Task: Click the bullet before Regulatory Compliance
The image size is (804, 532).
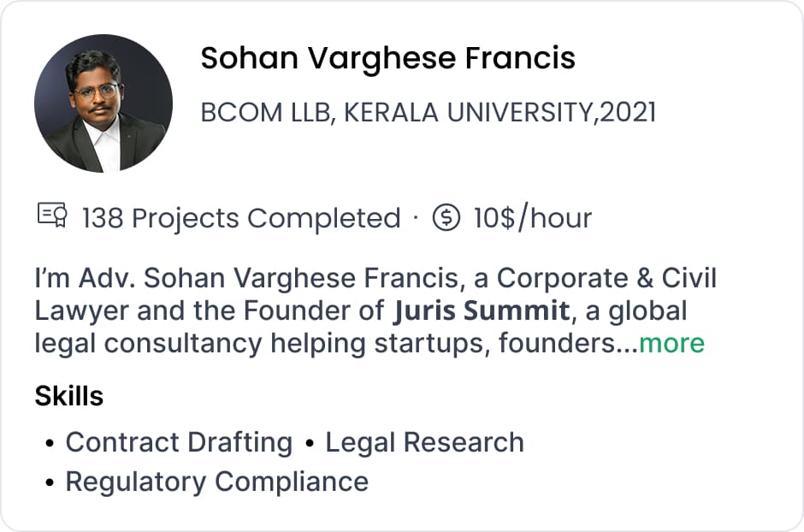Action: pyautogui.click(x=50, y=482)
